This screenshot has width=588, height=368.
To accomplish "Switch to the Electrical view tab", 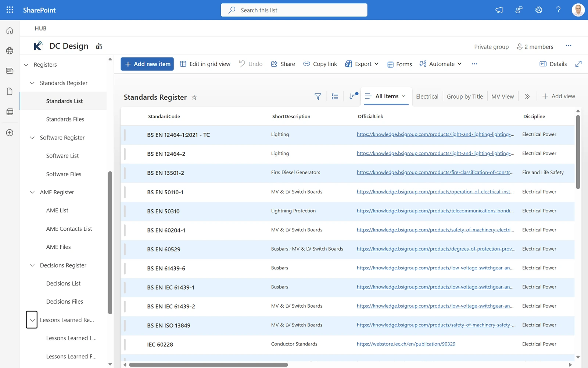I will point(427,96).
